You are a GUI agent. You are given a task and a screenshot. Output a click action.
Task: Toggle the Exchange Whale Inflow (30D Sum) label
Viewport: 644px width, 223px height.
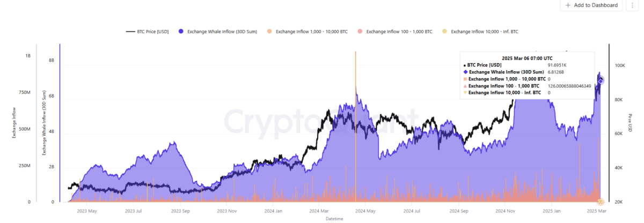pyautogui.click(x=222, y=32)
